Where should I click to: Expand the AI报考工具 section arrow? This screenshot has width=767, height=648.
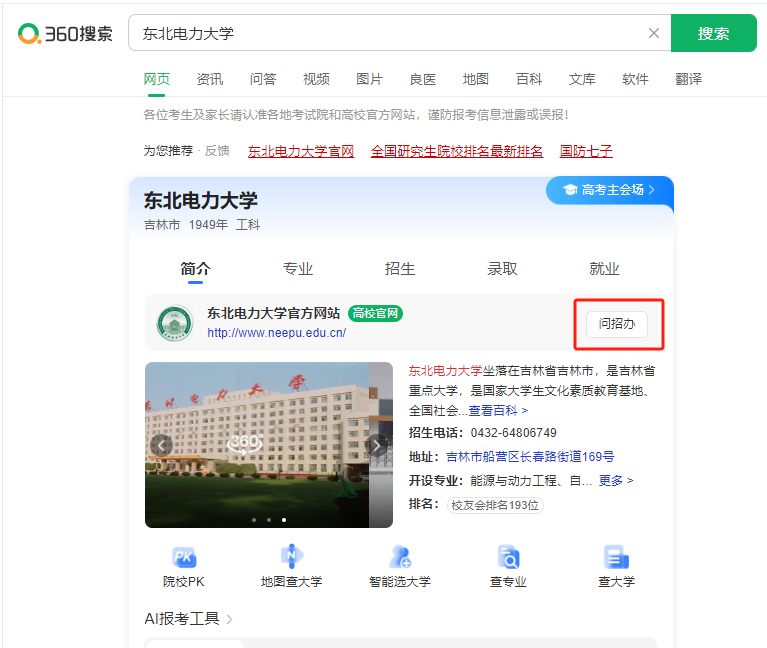[x=230, y=620]
